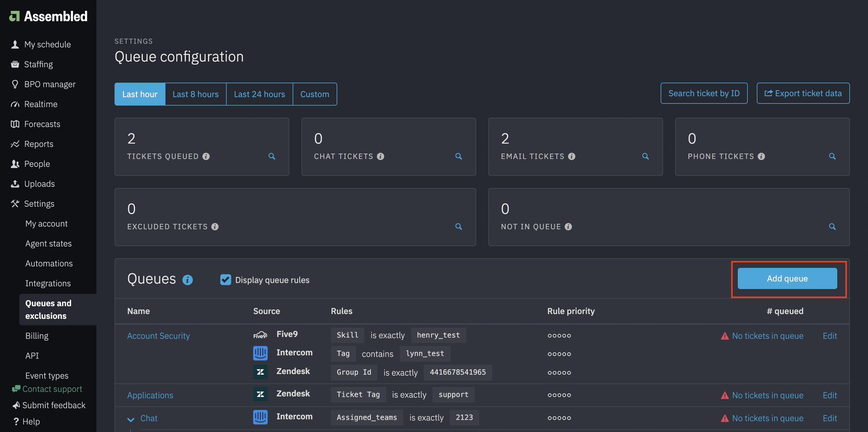The width and height of the screenshot is (868, 432).
Task: Select the Realtime icon in sidebar
Action: click(x=15, y=104)
